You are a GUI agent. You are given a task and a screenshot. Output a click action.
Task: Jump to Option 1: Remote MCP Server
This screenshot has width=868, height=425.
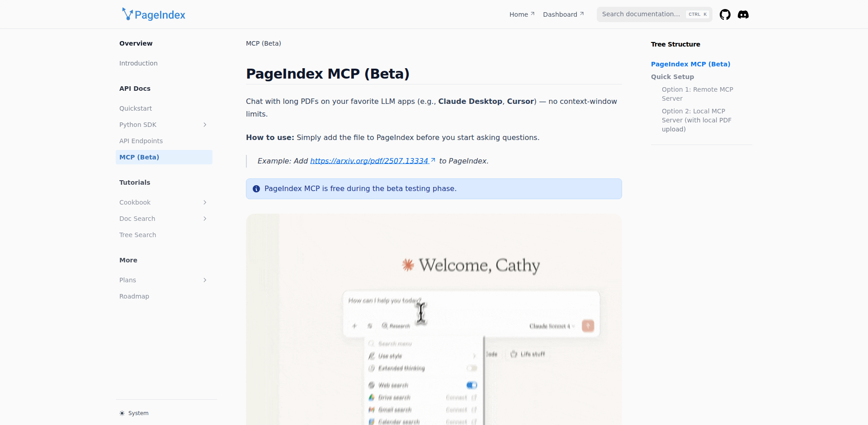[x=698, y=94]
